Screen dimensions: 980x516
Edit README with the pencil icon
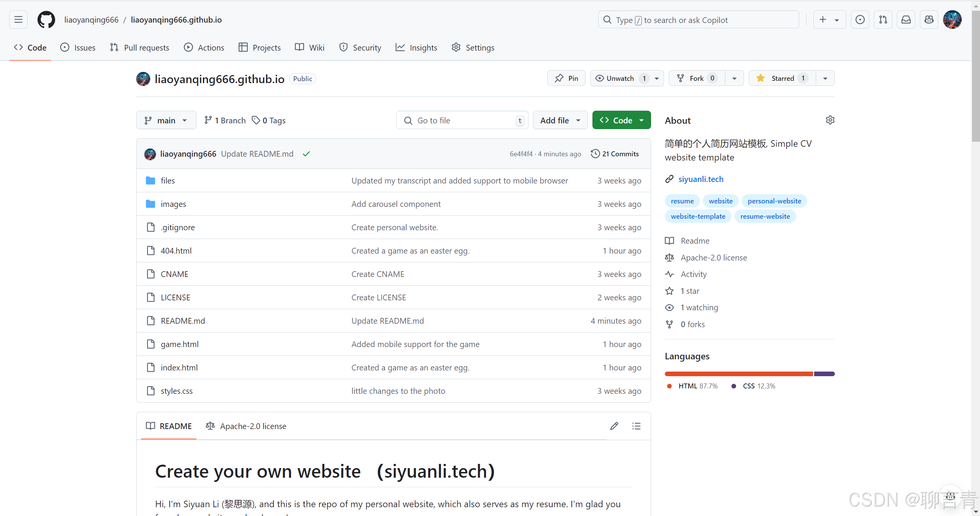(614, 426)
